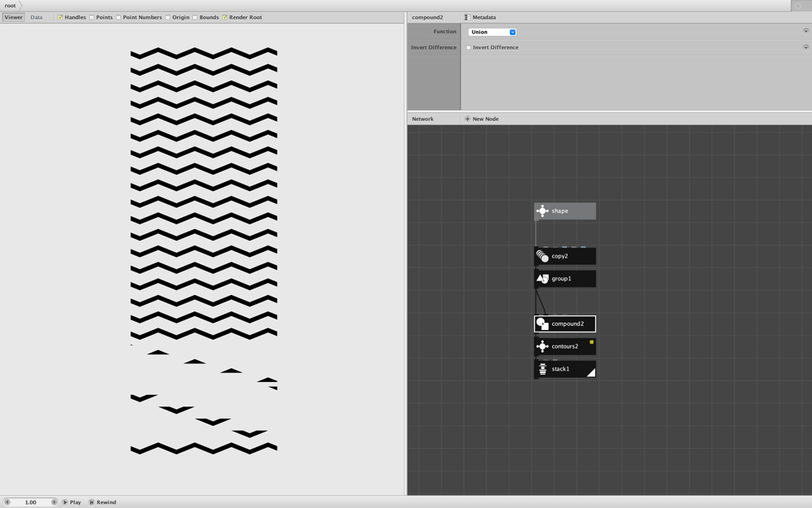Image resolution: width=812 pixels, height=508 pixels.
Task: Toggle the Handles checkbox
Action: 60,17
